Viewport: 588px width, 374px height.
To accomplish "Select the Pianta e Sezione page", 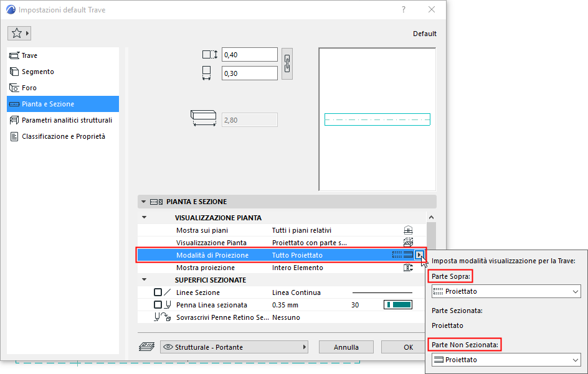I will pyautogui.click(x=63, y=104).
